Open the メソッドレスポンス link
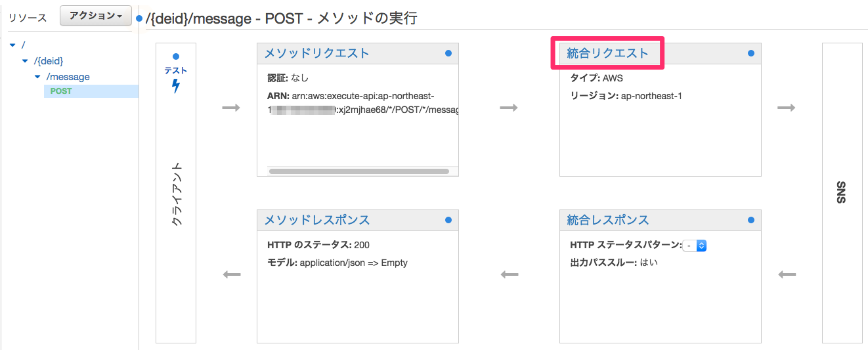The width and height of the screenshot is (868, 350). [x=316, y=220]
